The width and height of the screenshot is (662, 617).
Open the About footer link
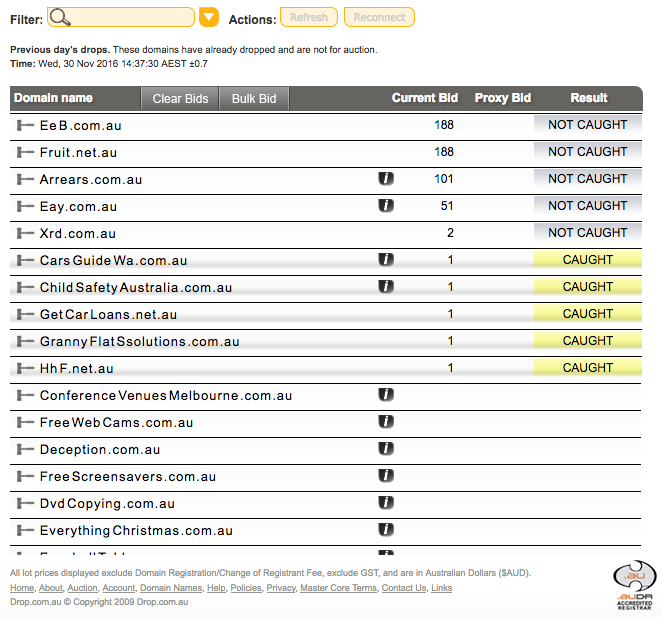pyautogui.click(x=51, y=588)
